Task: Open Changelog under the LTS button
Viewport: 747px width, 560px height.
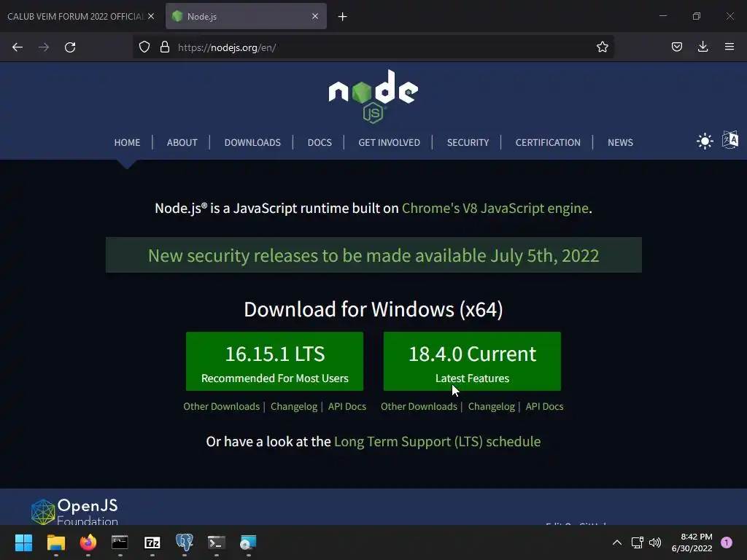Action: coord(294,406)
